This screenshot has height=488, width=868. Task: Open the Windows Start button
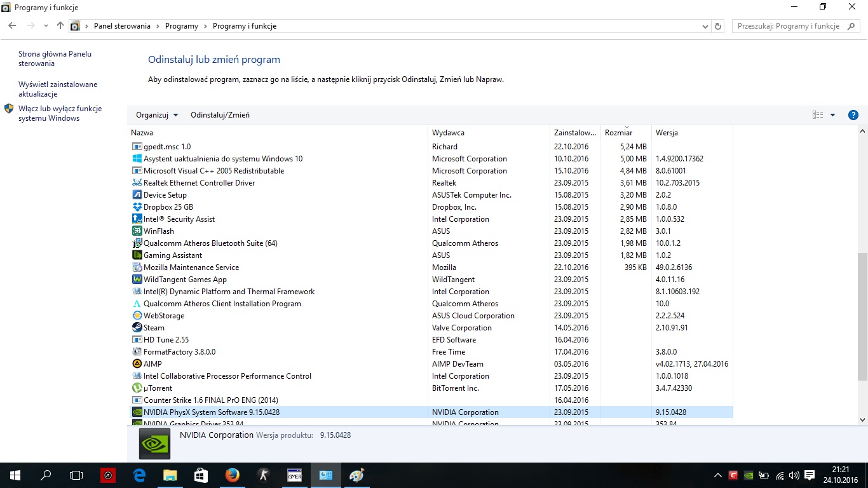click(15, 475)
